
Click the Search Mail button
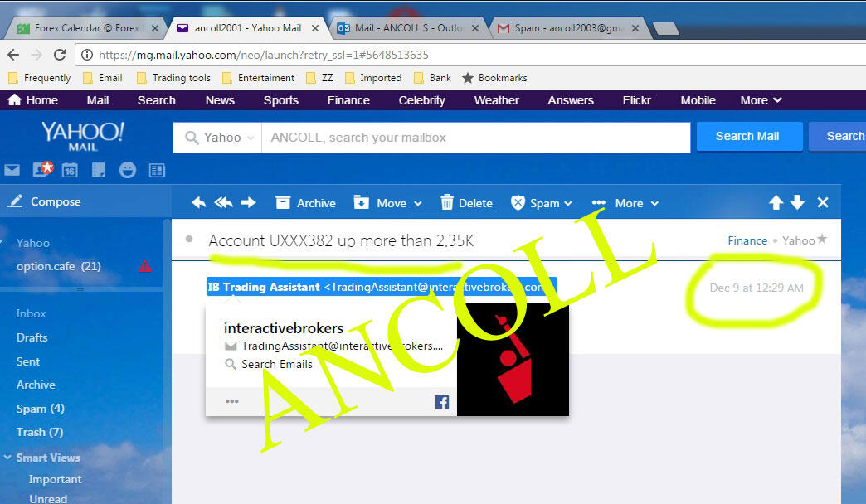pyautogui.click(x=750, y=136)
